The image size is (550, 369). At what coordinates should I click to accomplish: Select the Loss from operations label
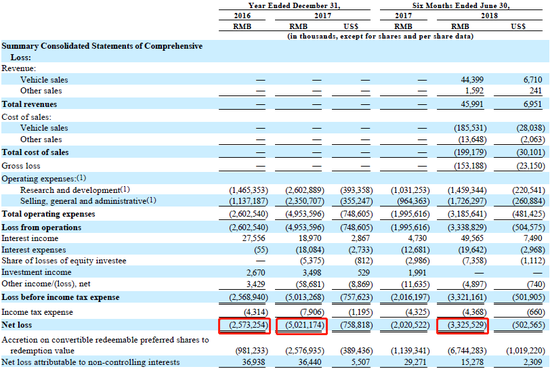point(41,227)
